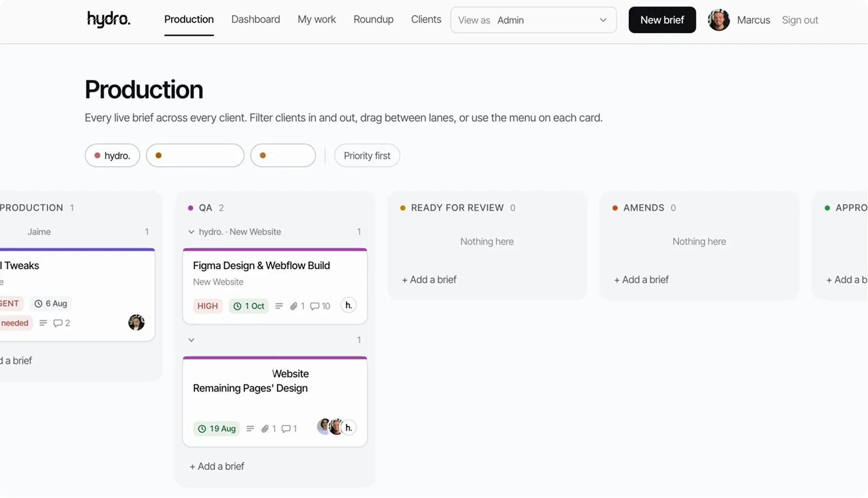
Task: Open the Clients tab
Action: [426, 20]
